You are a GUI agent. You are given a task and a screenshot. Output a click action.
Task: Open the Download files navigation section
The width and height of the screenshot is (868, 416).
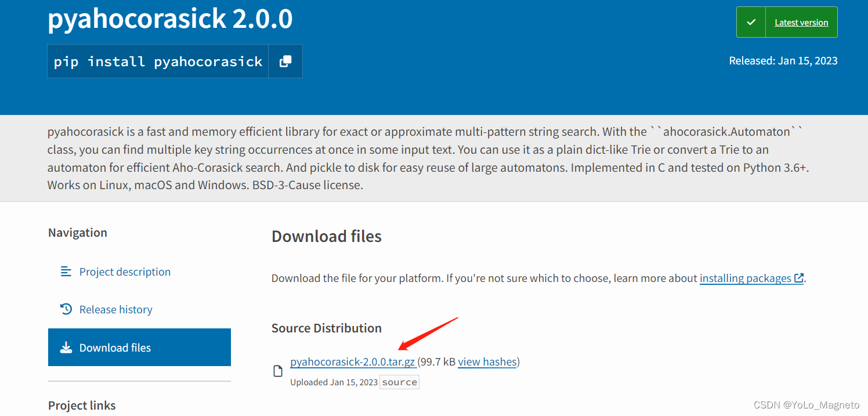115,347
